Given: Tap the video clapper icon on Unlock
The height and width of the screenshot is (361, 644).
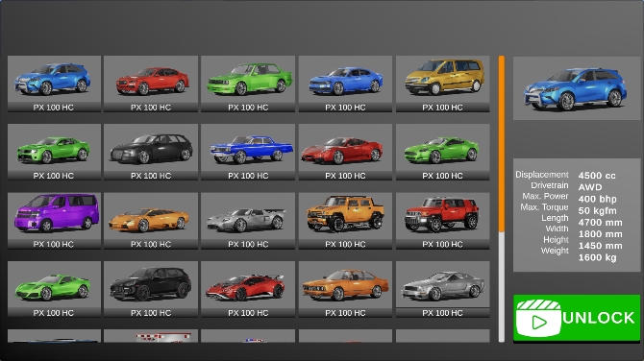Looking at the screenshot, I should point(538,319).
